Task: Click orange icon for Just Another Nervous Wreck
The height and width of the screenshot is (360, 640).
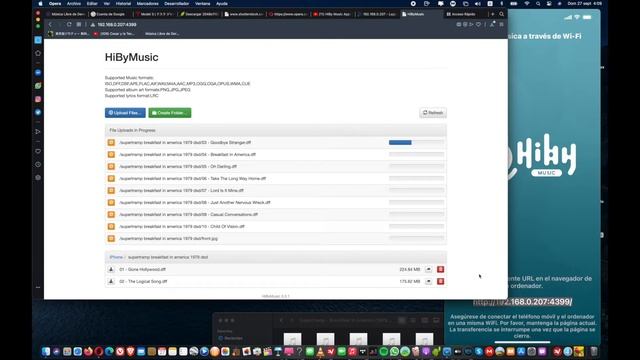Action: pyautogui.click(x=111, y=202)
